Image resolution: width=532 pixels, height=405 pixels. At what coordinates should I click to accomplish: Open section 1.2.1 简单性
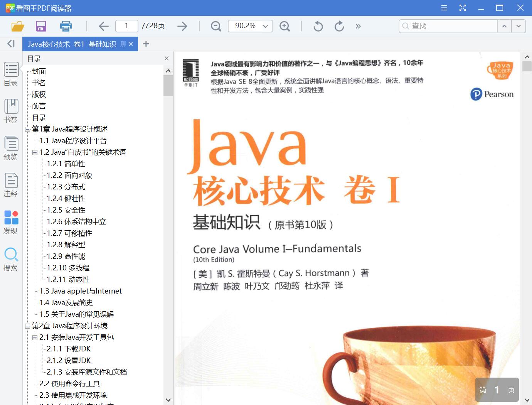coord(66,164)
